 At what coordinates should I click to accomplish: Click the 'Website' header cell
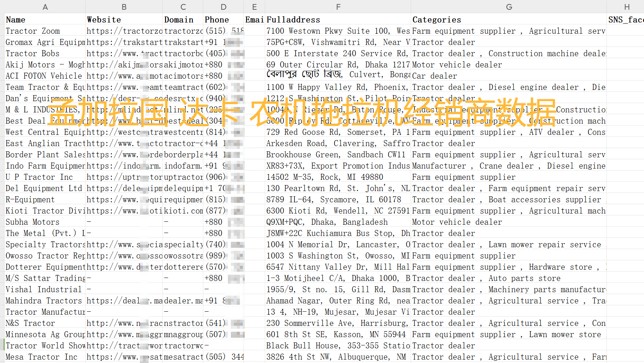[x=124, y=19]
